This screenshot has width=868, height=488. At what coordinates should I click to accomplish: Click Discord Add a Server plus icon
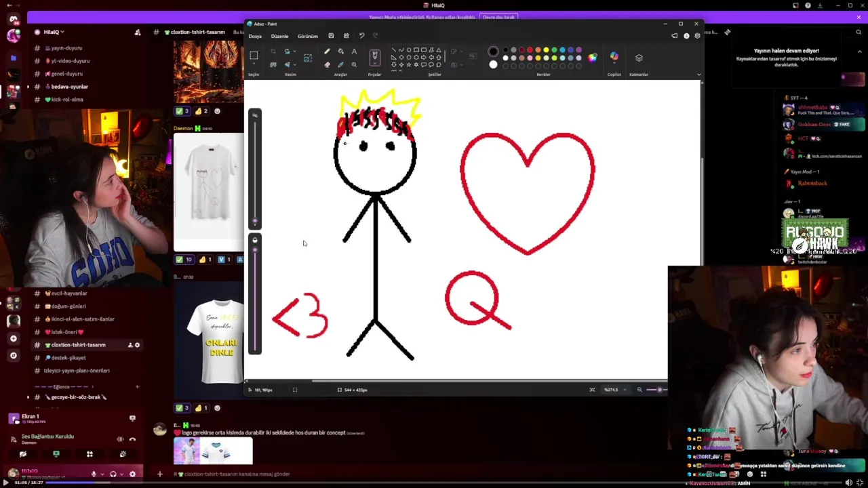coord(13,338)
